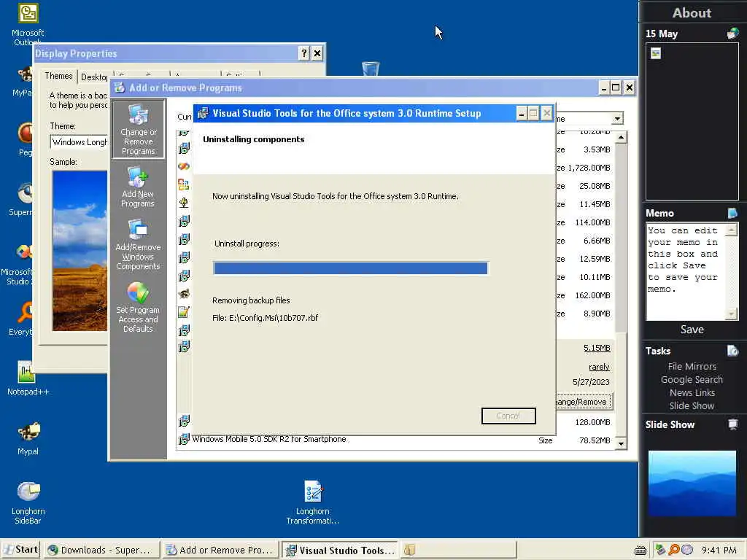Click the round grey tray icon
The height and width of the screenshot is (560, 747).
click(687, 550)
